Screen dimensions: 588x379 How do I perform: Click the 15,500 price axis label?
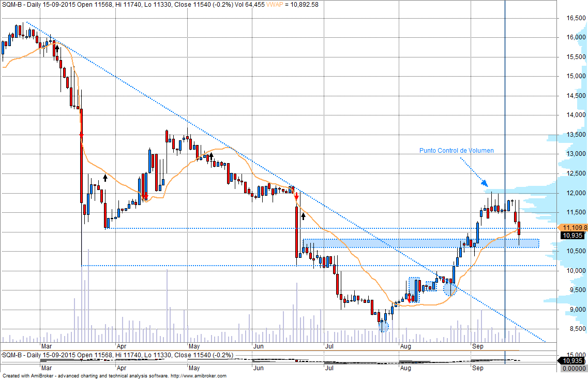point(576,57)
